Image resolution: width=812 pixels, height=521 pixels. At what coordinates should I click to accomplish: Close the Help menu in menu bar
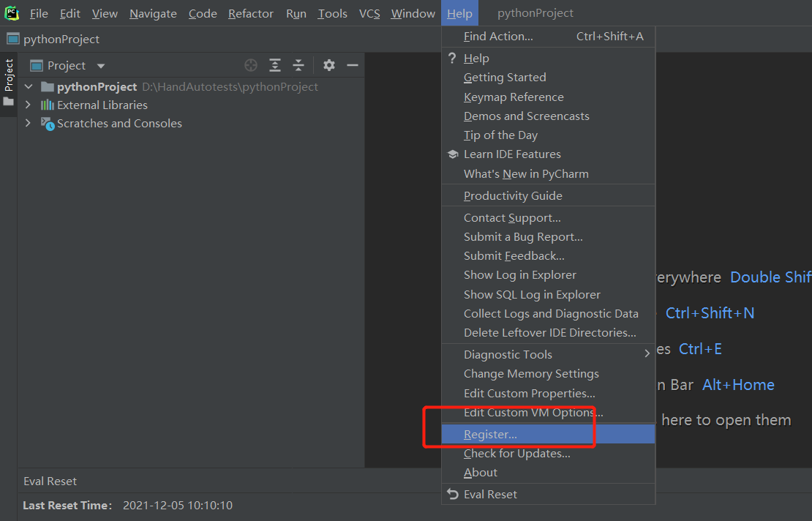coord(460,13)
